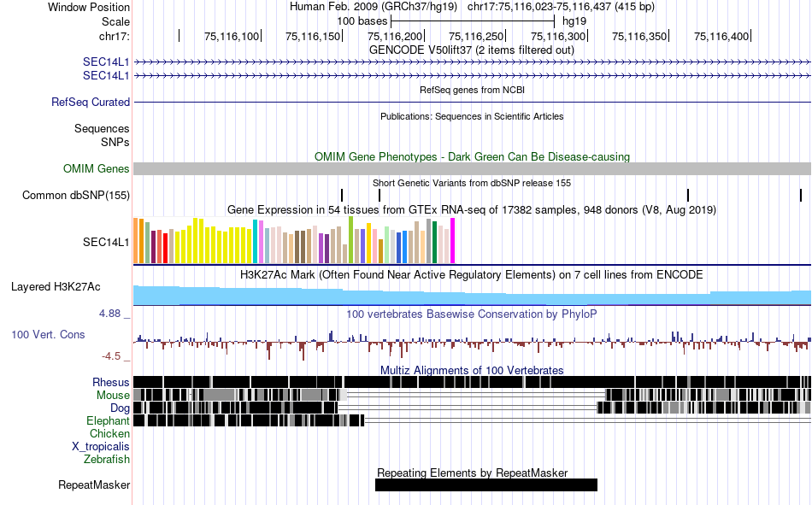Open 'Short Genetic Variants from dbSNP release 155' title
This screenshot has width=812, height=505.
click(x=472, y=183)
